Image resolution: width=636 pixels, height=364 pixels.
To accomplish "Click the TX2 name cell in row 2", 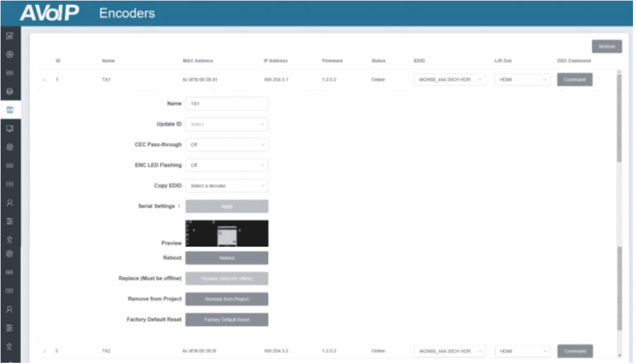I will pyautogui.click(x=106, y=351).
